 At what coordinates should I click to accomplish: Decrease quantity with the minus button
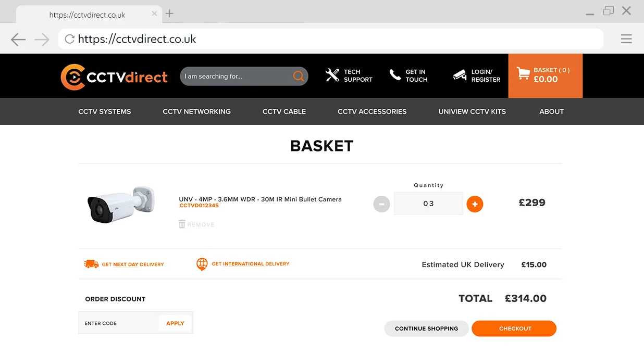[x=381, y=204]
